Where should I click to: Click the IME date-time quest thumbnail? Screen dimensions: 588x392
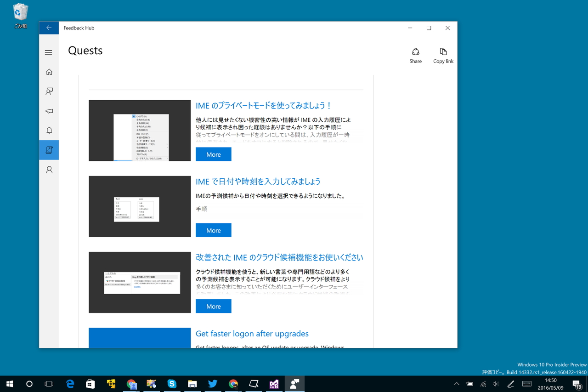coord(139,206)
